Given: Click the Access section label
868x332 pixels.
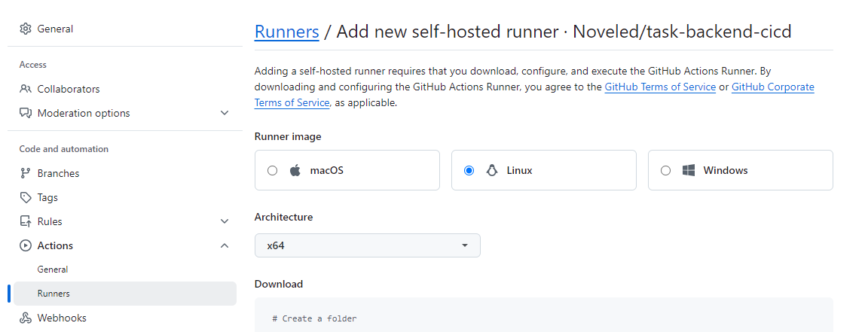Looking at the screenshot, I should coord(32,65).
